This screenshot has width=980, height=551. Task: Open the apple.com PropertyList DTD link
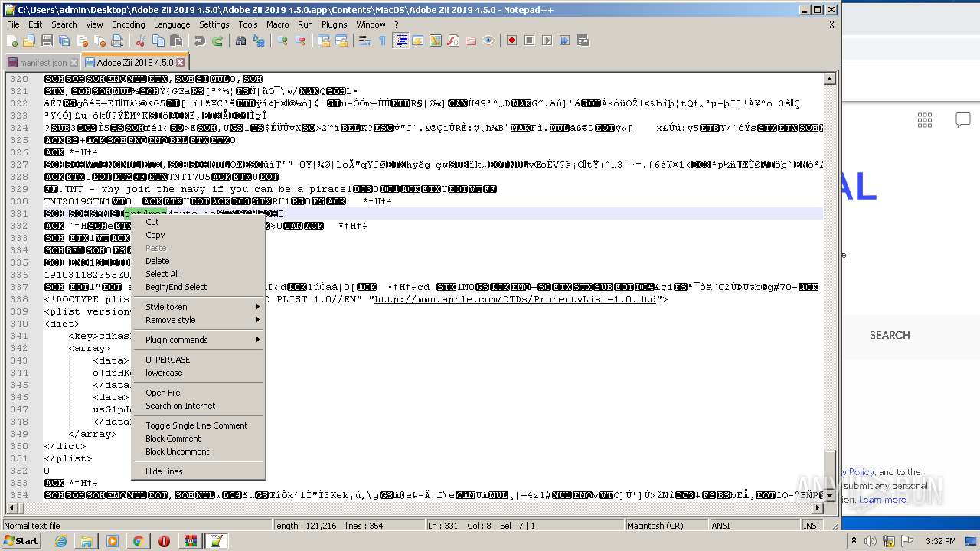pyautogui.click(x=515, y=299)
